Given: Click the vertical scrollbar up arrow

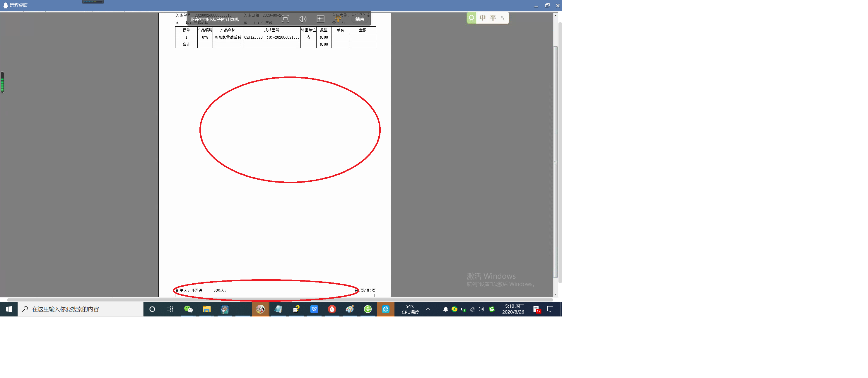Looking at the screenshot, I should (x=555, y=16).
